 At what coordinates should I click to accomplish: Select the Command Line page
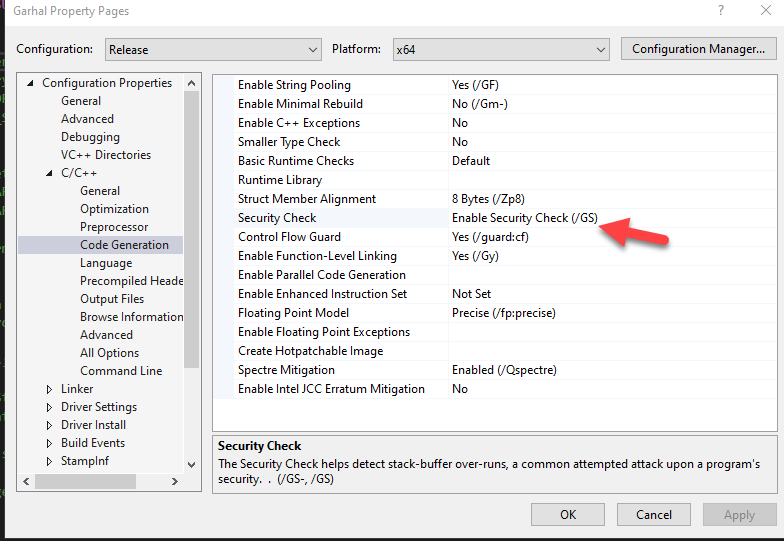(121, 371)
